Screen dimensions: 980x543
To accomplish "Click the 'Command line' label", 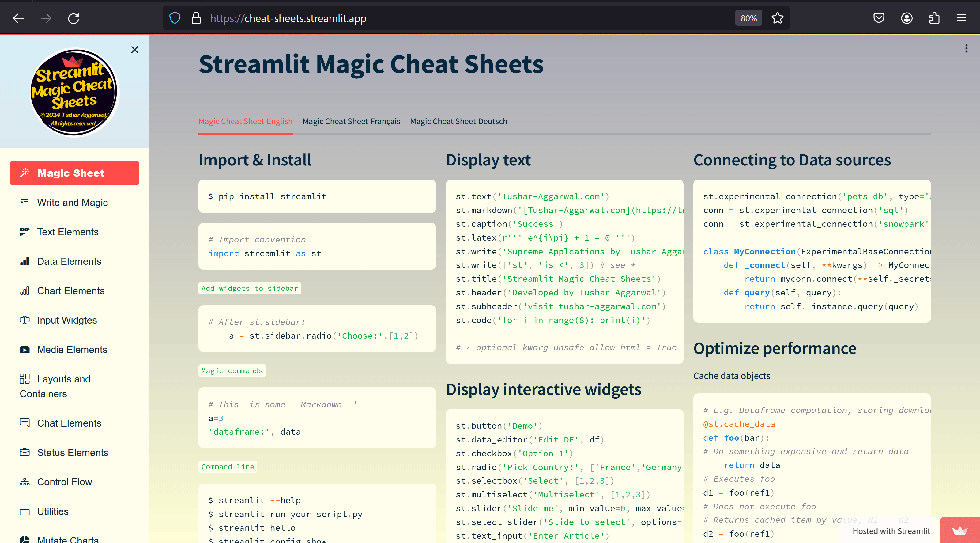I will pos(228,466).
